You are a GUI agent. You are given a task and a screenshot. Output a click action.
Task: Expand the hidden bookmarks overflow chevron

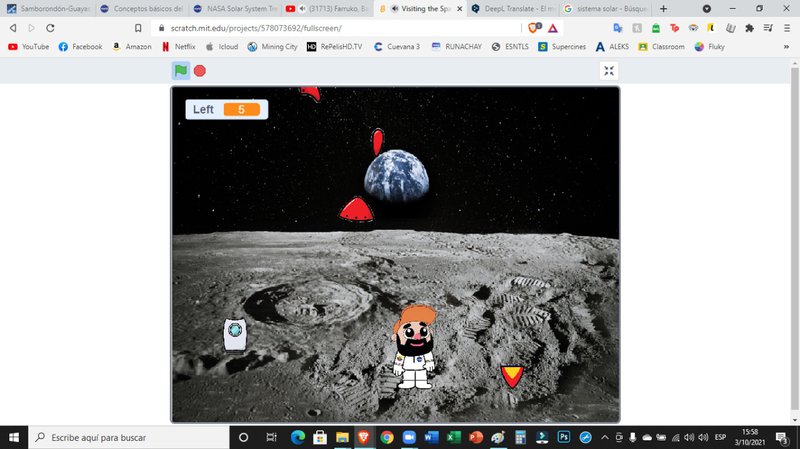pyautogui.click(x=786, y=46)
